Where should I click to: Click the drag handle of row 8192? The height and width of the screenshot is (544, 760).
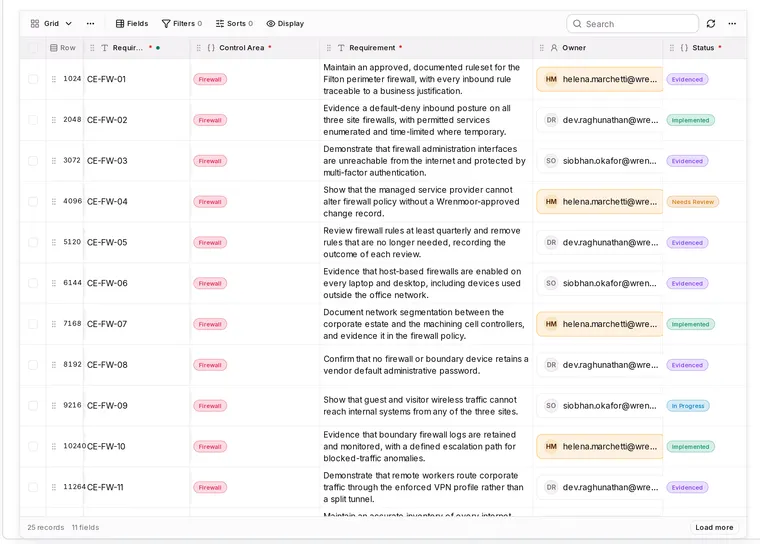pos(54,365)
